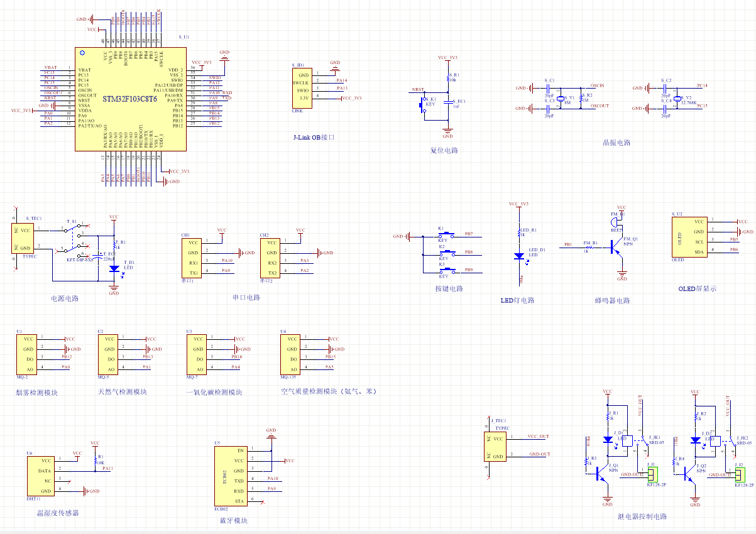
Task: Click the 'LED灯电路' caption
Action: pyautogui.click(x=517, y=300)
